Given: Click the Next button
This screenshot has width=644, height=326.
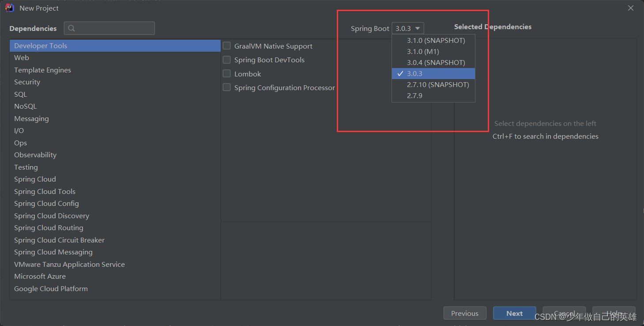Looking at the screenshot, I should pos(515,313).
